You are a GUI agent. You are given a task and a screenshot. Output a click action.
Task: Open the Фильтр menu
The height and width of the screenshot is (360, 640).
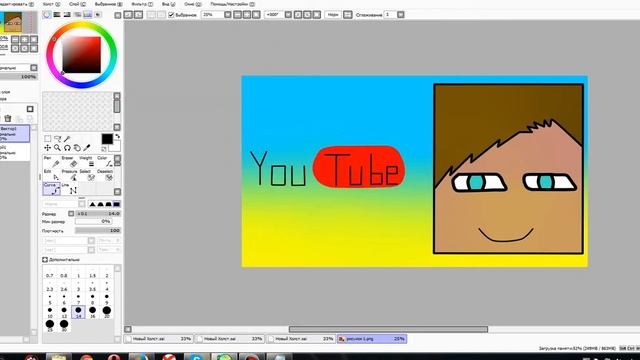(142, 4)
